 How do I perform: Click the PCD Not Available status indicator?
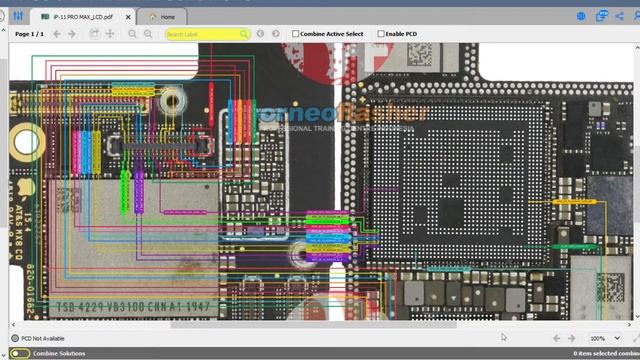(x=38, y=338)
